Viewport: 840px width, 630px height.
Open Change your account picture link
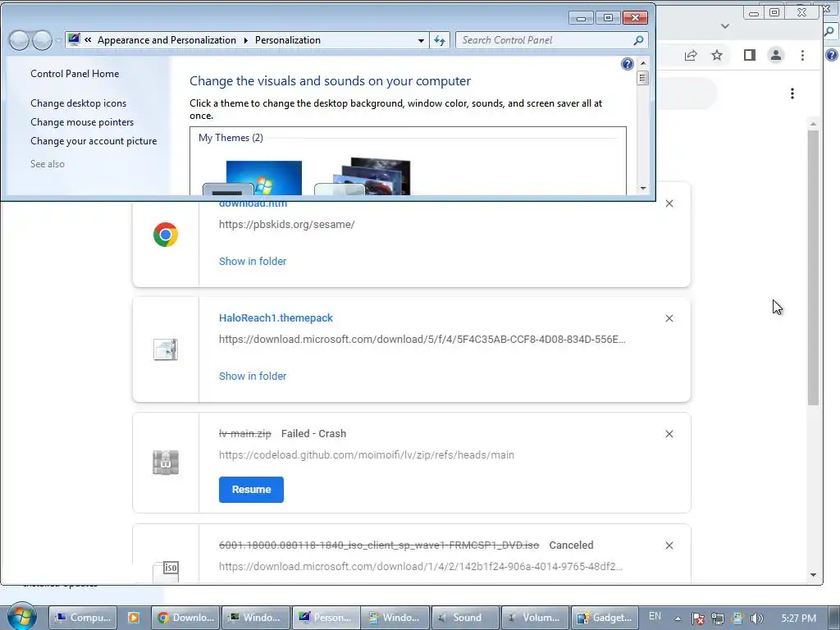[x=94, y=141]
